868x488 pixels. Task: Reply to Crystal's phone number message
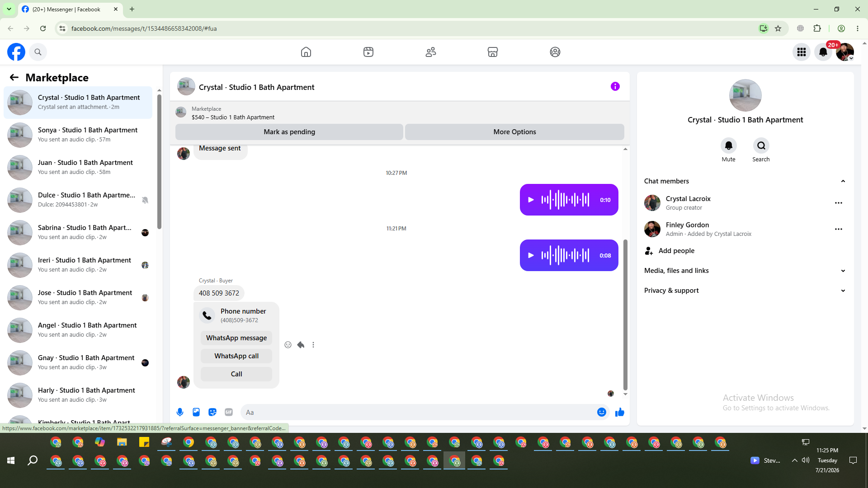[301, 345]
